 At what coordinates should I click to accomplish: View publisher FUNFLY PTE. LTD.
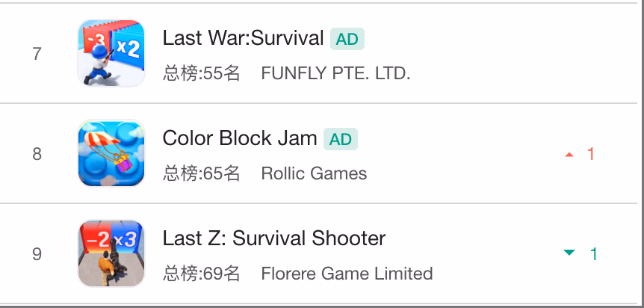(x=335, y=74)
